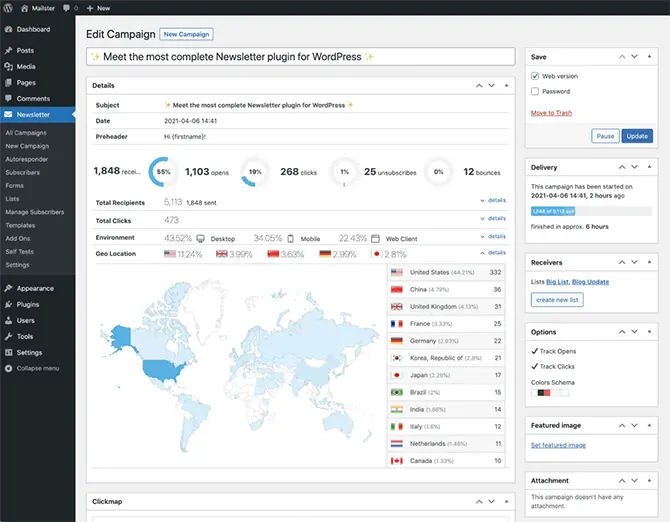
Task: Move the Delivery panel up
Action: 622,167
